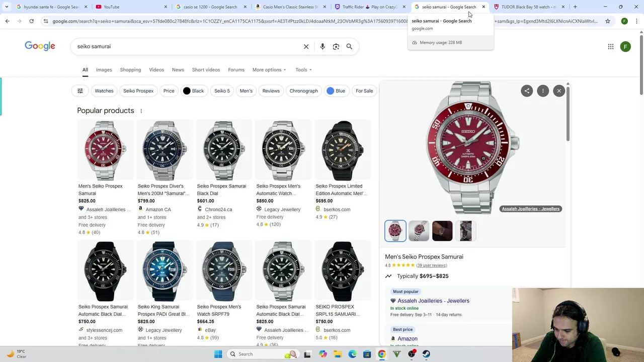Reload the page with refresh icon

point(31,21)
